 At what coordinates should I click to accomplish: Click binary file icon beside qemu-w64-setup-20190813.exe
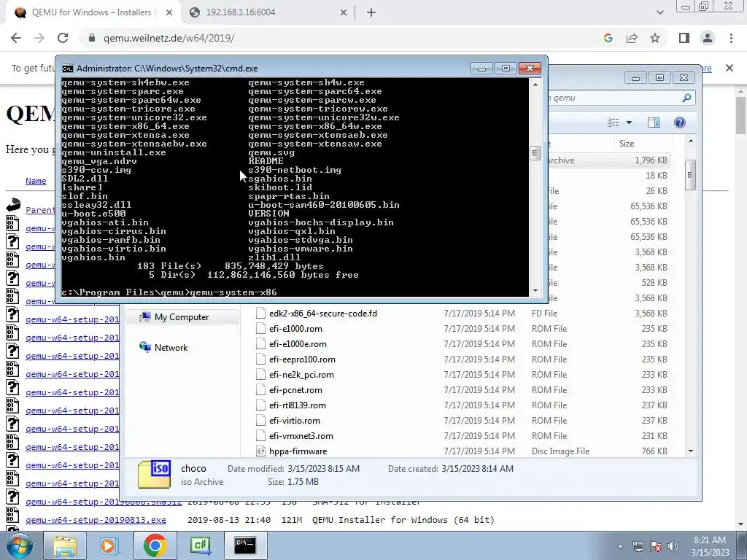[12, 516]
